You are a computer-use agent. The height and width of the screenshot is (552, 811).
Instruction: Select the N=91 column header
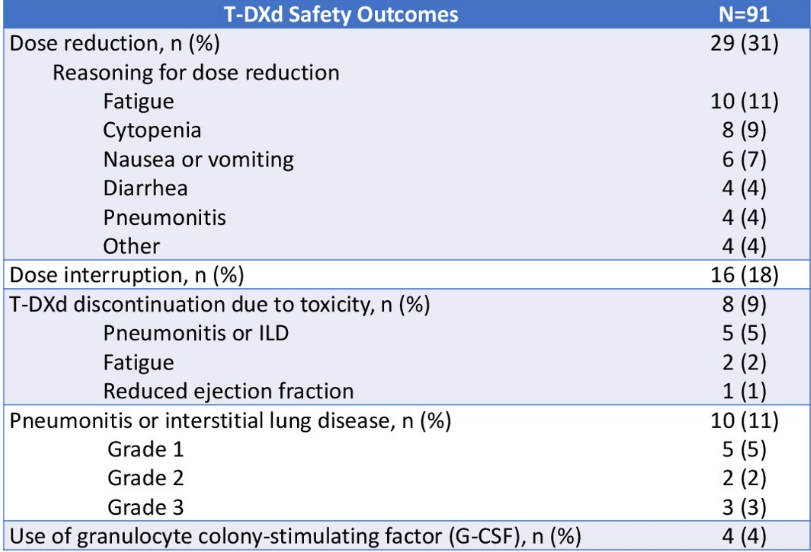743,15
